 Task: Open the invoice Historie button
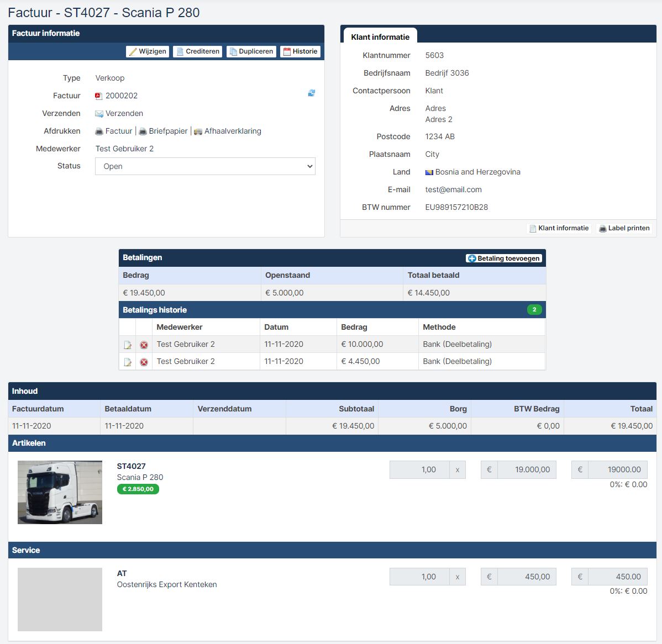pos(300,51)
